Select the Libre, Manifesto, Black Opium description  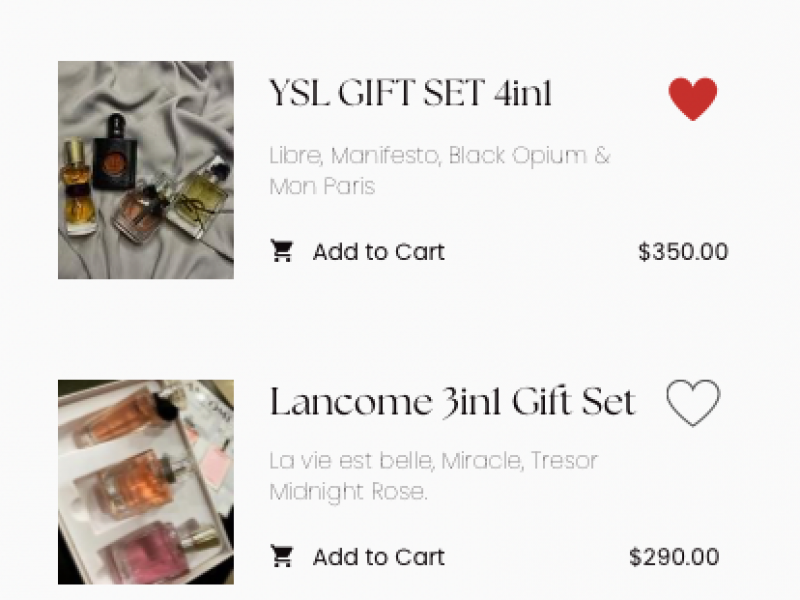pos(439,171)
